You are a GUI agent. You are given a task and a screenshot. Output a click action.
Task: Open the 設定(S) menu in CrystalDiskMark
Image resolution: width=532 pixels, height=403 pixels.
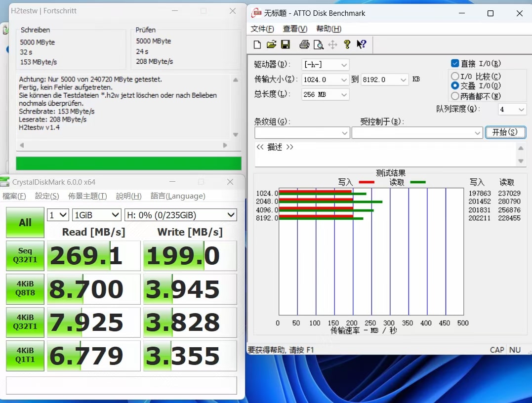tap(47, 196)
